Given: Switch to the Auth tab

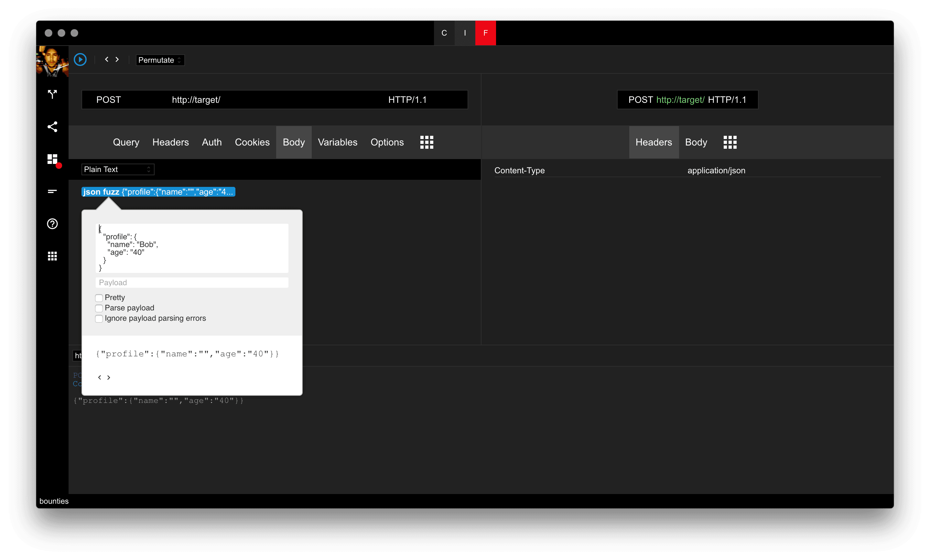Looking at the screenshot, I should [x=212, y=142].
